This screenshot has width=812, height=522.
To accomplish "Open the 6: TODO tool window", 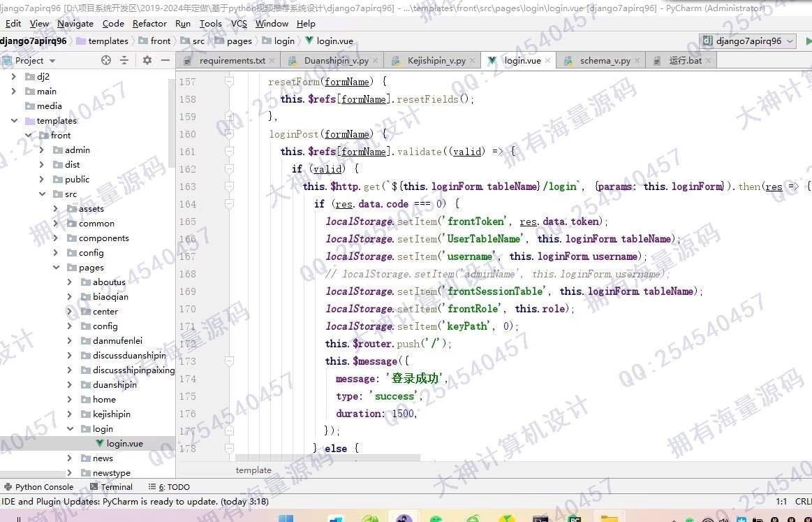I will click(170, 487).
